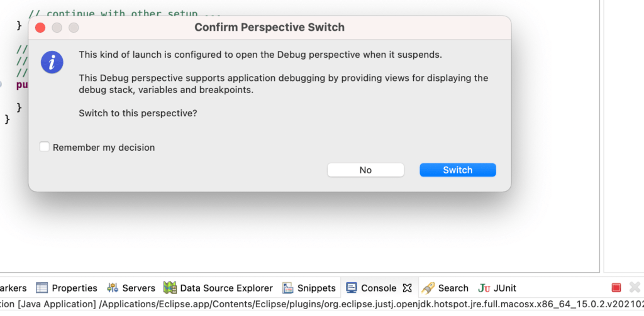
Task: Switch to the Markers tab
Action: (x=13, y=288)
